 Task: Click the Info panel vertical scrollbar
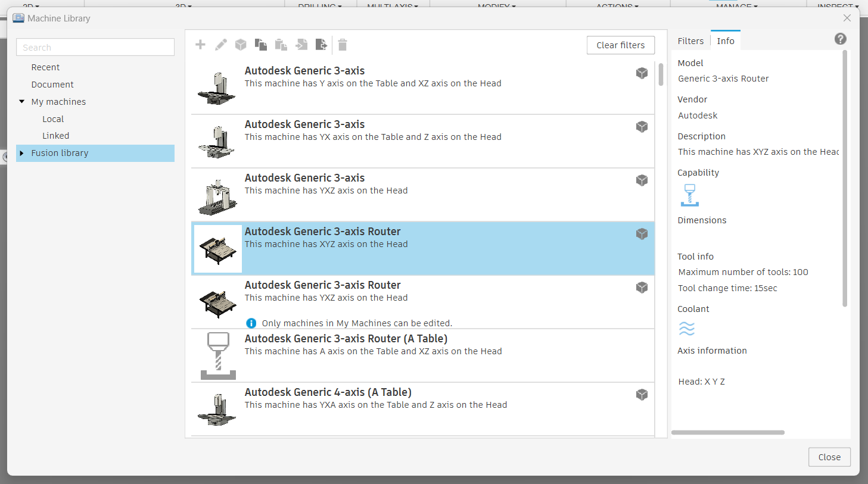click(845, 179)
